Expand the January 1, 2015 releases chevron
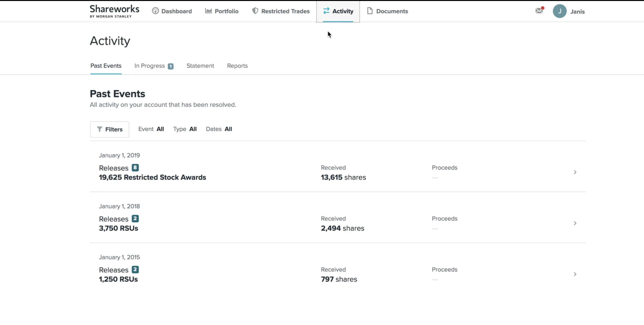 [575, 274]
